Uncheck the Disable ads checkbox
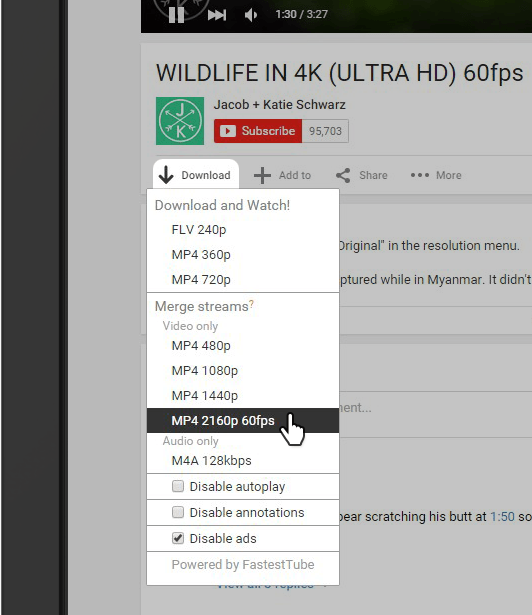The height and width of the screenshot is (615, 532). tap(178, 538)
